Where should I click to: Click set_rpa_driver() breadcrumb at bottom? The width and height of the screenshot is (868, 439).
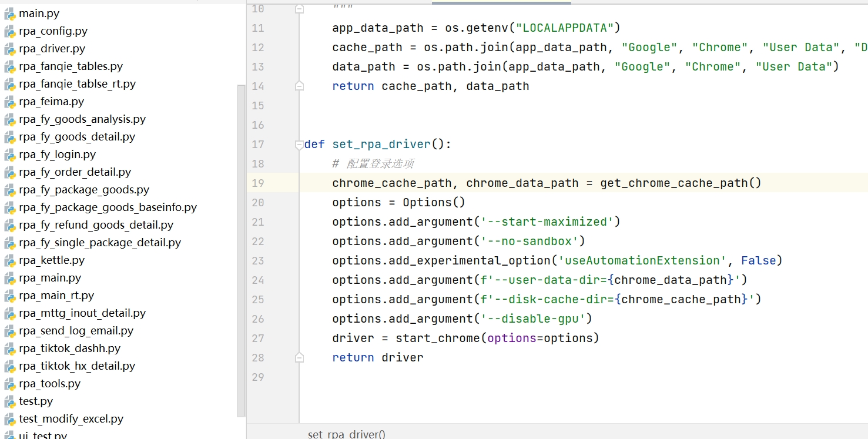pyautogui.click(x=347, y=434)
